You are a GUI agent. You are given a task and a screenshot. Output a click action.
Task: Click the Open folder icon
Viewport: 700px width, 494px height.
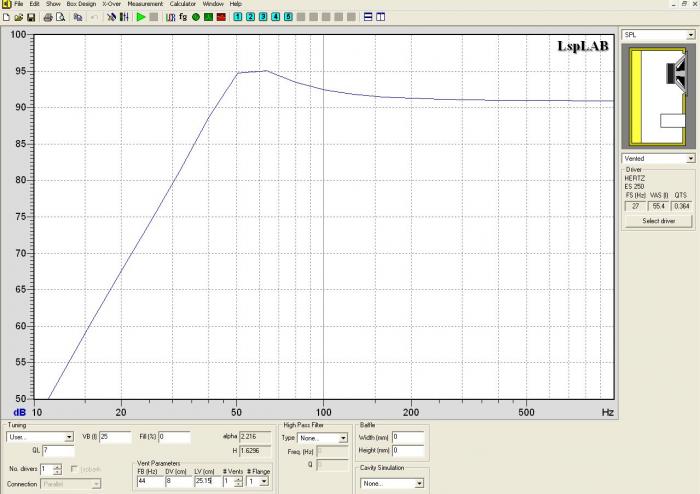[18, 17]
